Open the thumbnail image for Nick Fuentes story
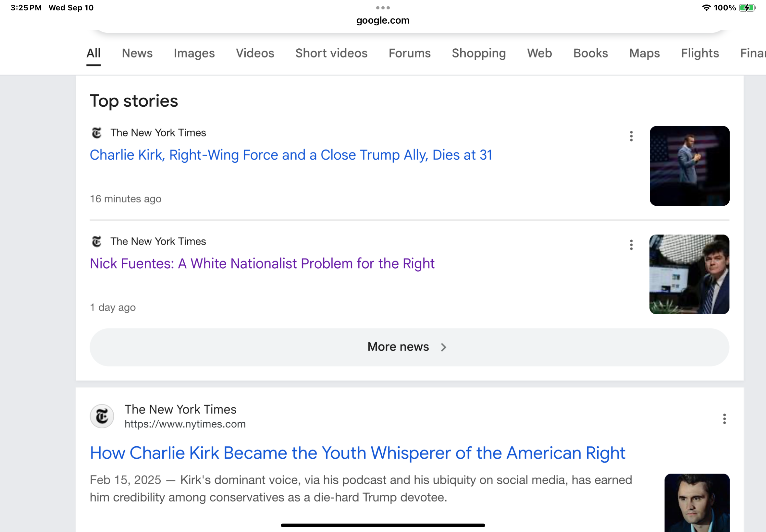This screenshot has width=766, height=532. click(x=689, y=274)
